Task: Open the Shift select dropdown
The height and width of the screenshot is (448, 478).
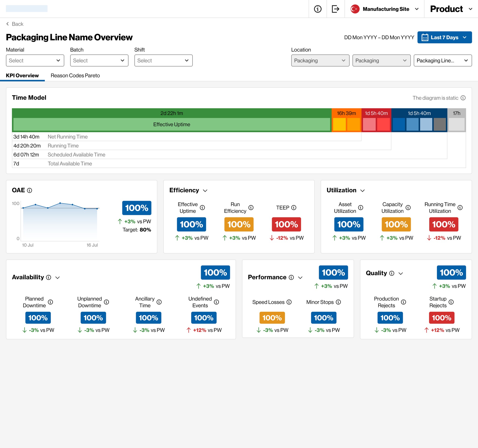Action: click(163, 61)
